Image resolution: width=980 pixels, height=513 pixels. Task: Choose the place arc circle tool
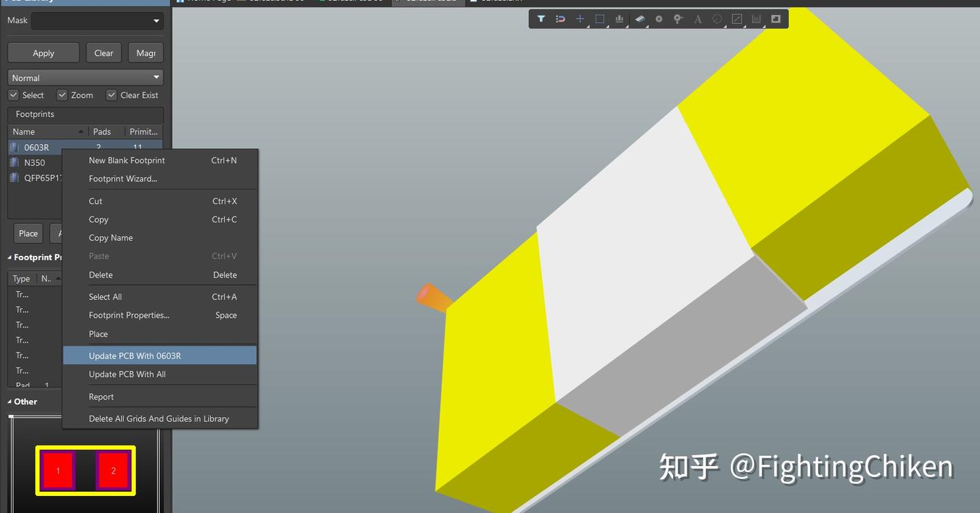[x=717, y=19]
